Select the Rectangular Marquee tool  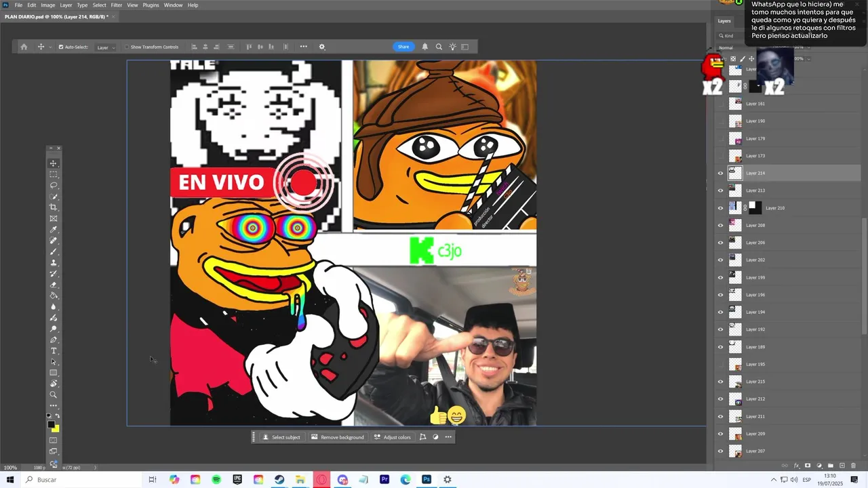click(53, 174)
